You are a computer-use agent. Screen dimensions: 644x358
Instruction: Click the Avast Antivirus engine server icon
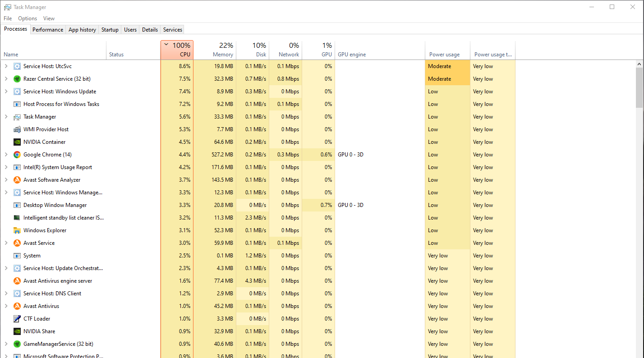click(17, 281)
